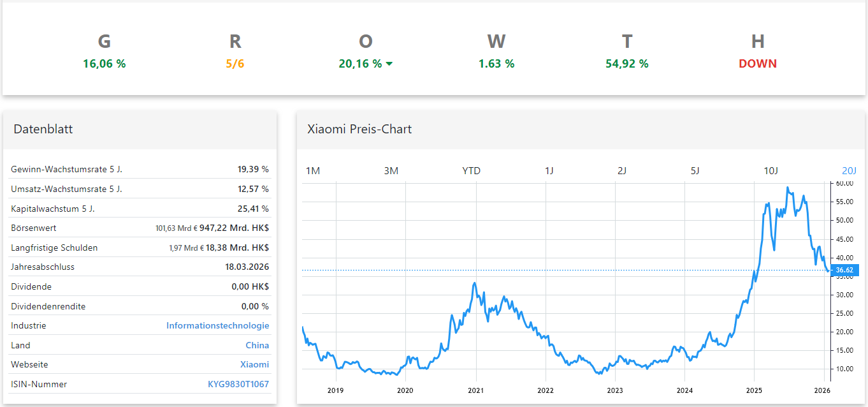868x407 pixels.
Task: Click the red DOWN indicator under H
Action: (x=757, y=64)
